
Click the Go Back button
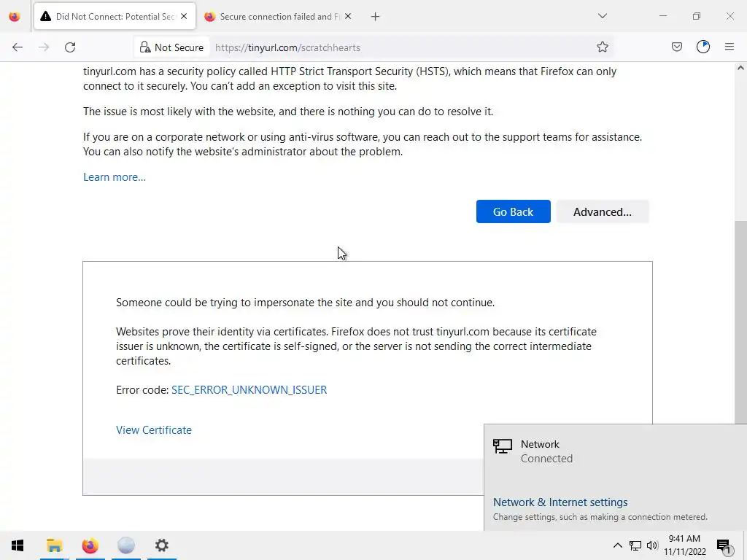click(513, 211)
